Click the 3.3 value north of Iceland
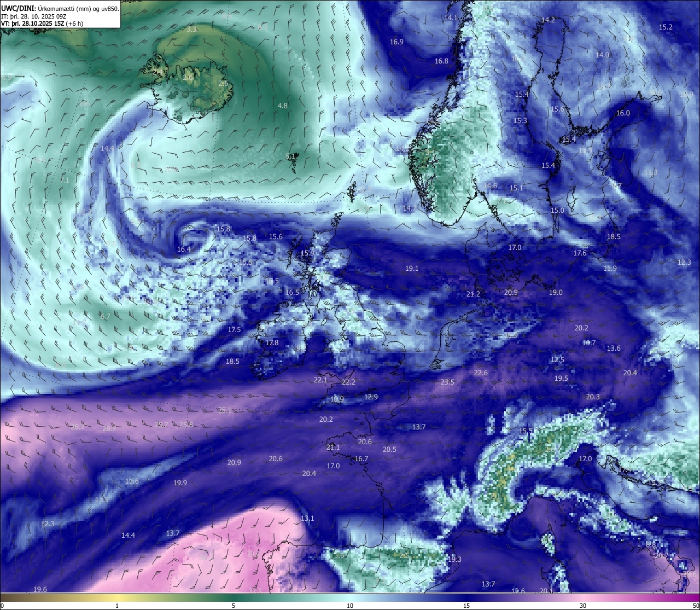 pyautogui.click(x=191, y=30)
